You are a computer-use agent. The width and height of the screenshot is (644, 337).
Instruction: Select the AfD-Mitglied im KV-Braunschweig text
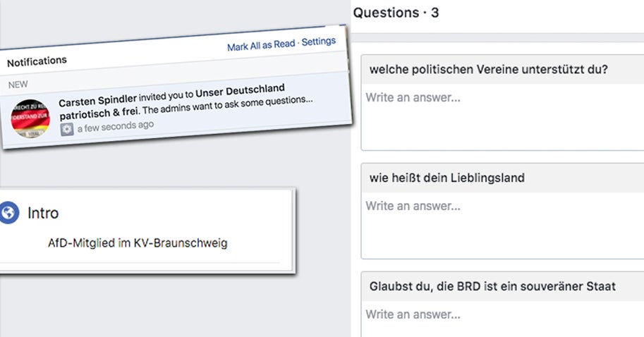point(138,243)
